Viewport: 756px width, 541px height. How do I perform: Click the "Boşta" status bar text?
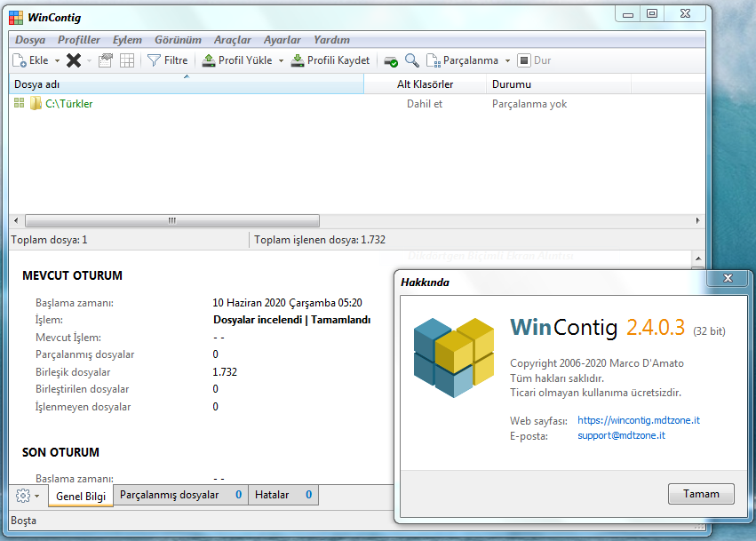(24, 521)
